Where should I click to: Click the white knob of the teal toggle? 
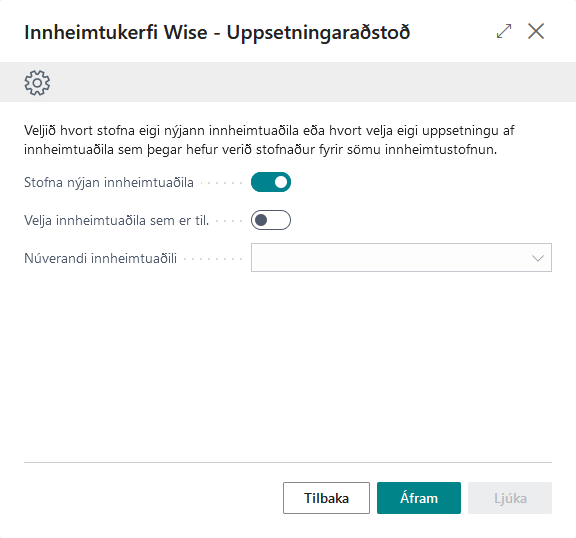(x=281, y=182)
